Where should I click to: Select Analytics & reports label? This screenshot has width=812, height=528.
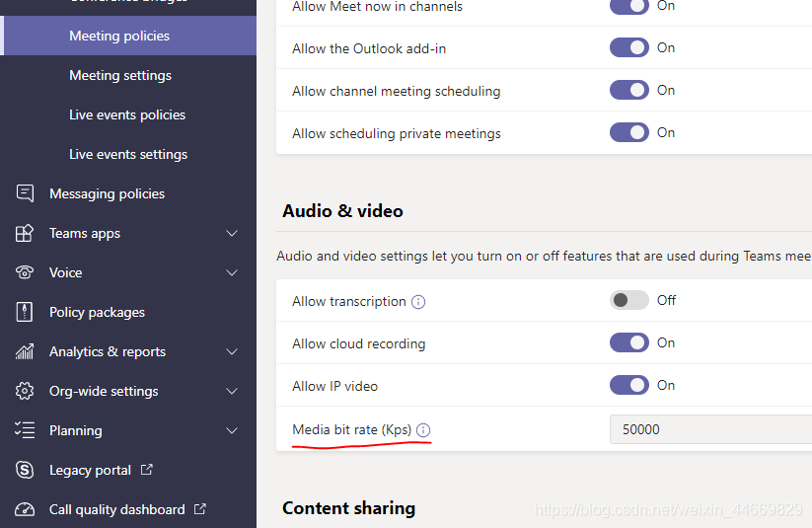(108, 351)
